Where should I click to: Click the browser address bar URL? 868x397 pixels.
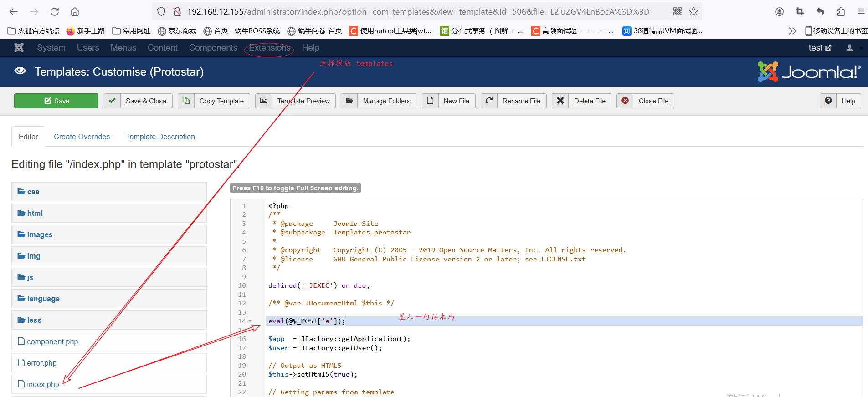click(x=418, y=11)
